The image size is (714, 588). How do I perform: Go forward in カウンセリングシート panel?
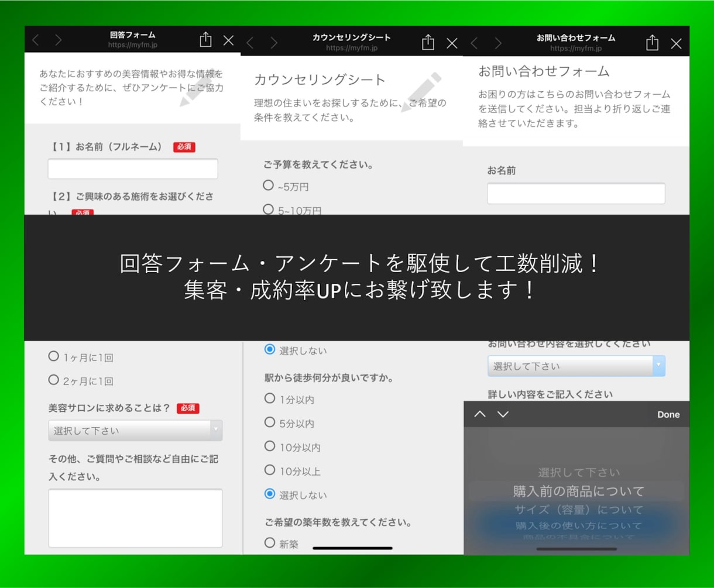pyautogui.click(x=274, y=43)
